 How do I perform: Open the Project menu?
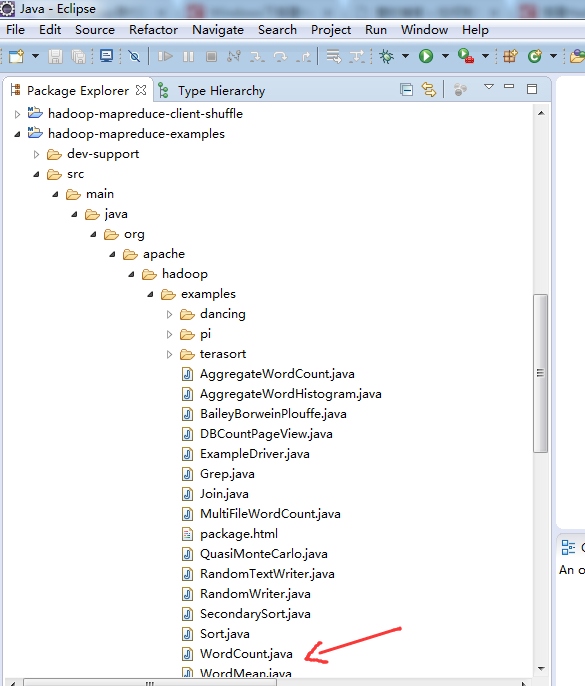point(331,30)
